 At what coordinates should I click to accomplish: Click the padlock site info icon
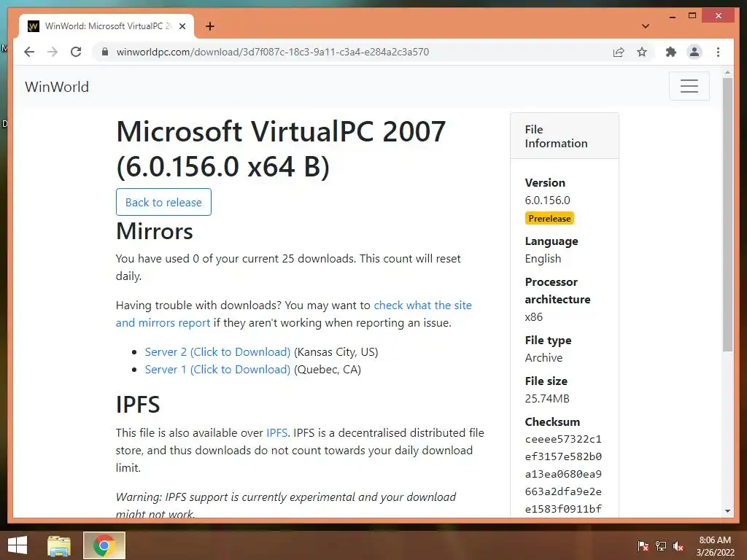click(105, 52)
